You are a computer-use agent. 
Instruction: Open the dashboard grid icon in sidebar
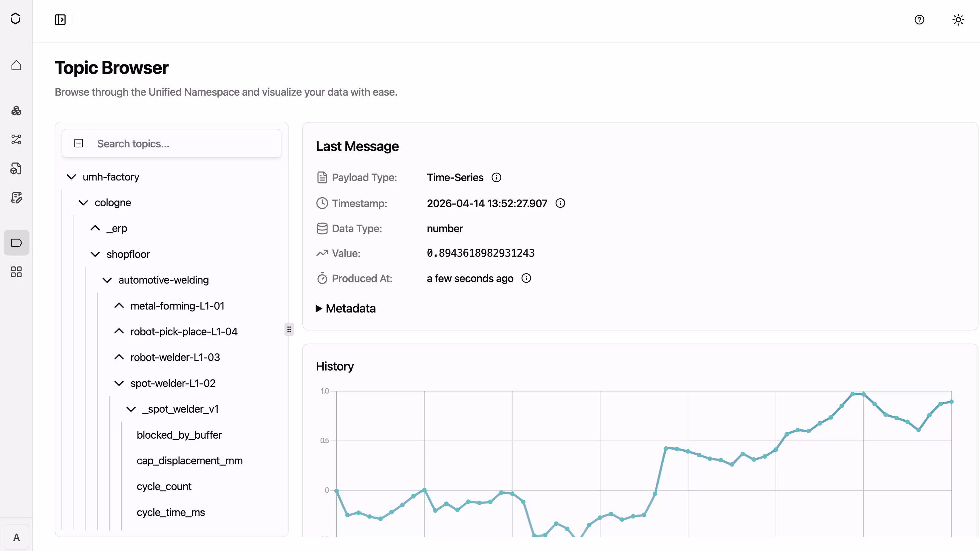[x=16, y=272]
